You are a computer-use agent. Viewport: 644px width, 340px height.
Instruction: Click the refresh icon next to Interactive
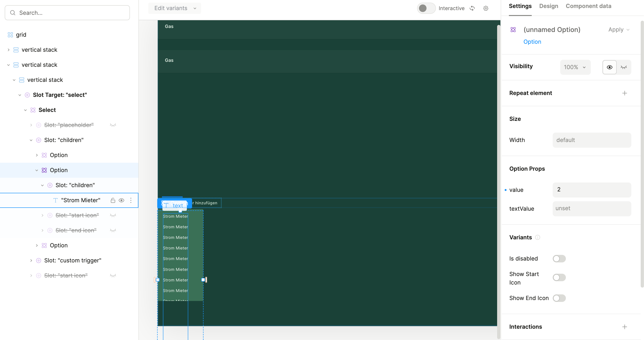point(472,8)
